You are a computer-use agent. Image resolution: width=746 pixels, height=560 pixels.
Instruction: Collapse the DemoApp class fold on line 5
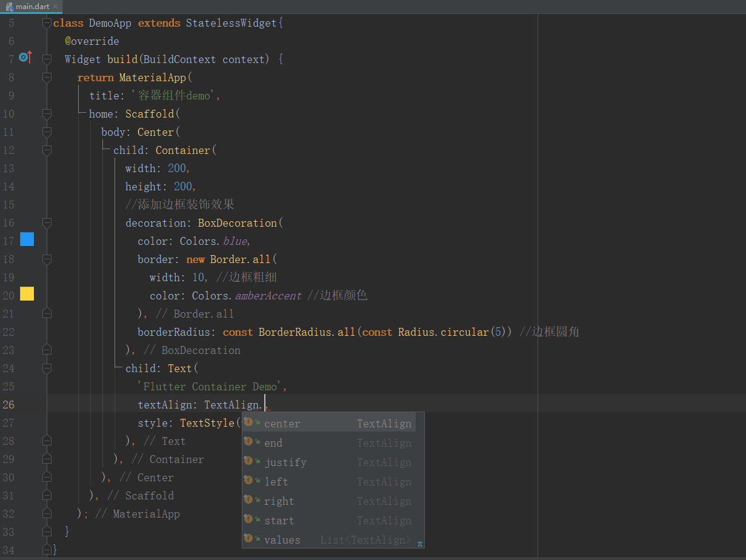point(47,23)
